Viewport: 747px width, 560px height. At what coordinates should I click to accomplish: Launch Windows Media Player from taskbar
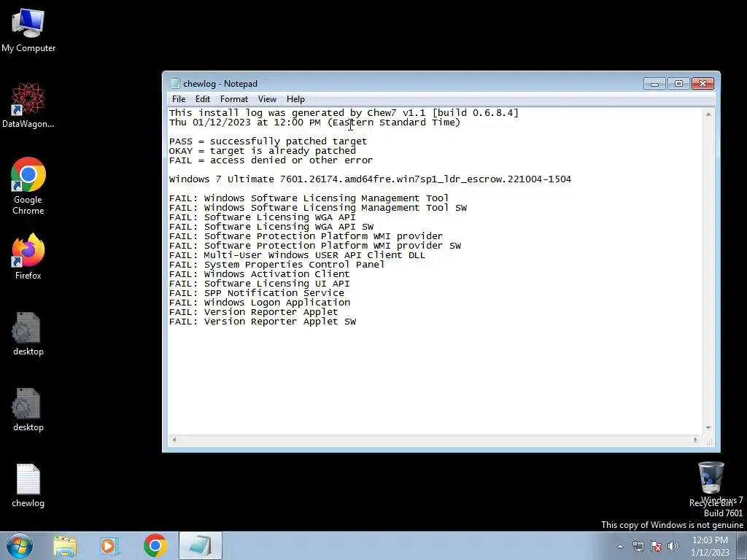point(109,546)
